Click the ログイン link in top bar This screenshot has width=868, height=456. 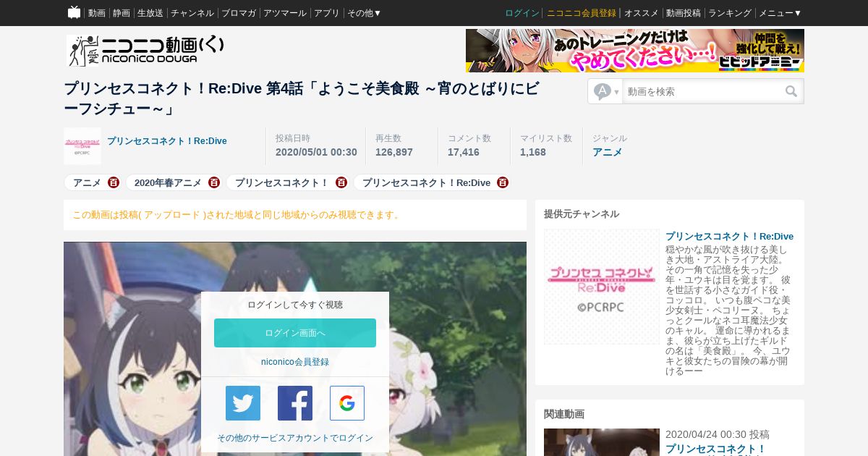pos(522,13)
